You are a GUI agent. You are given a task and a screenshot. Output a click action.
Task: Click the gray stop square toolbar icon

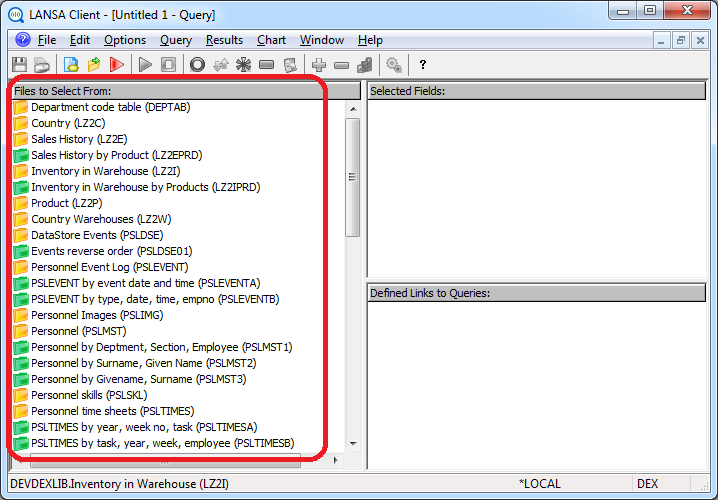[168, 65]
